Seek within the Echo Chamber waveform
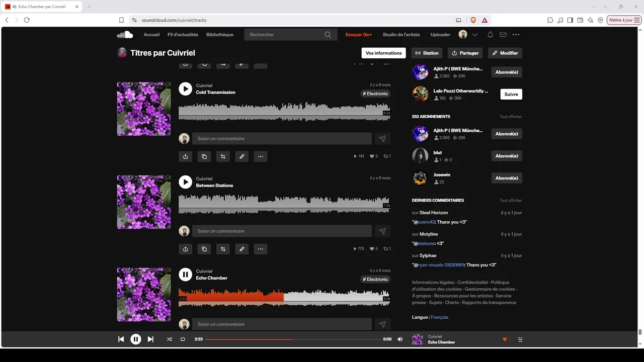The height and width of the screenshot is (362, 644). point(284,297)
